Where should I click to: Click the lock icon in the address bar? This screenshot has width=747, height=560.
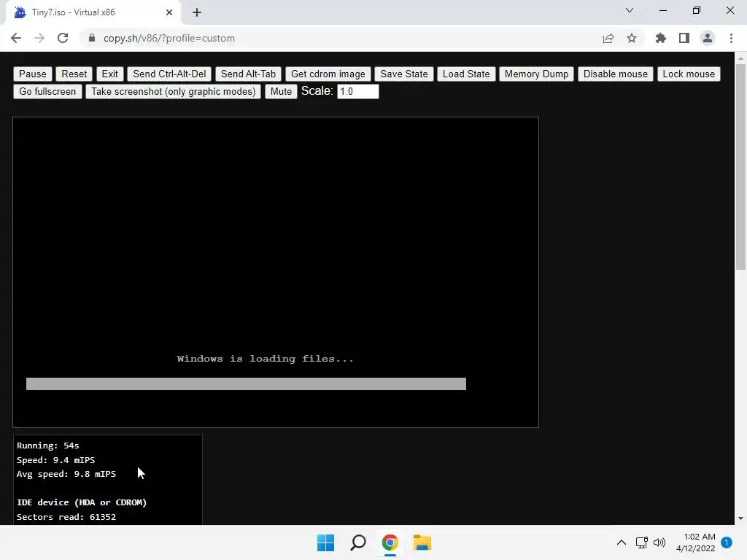(x=92, y=38)
